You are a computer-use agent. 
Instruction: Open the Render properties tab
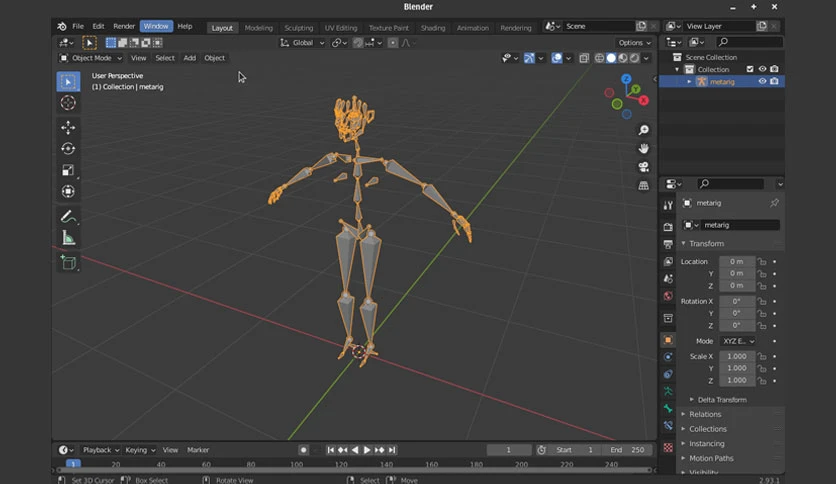668,227
